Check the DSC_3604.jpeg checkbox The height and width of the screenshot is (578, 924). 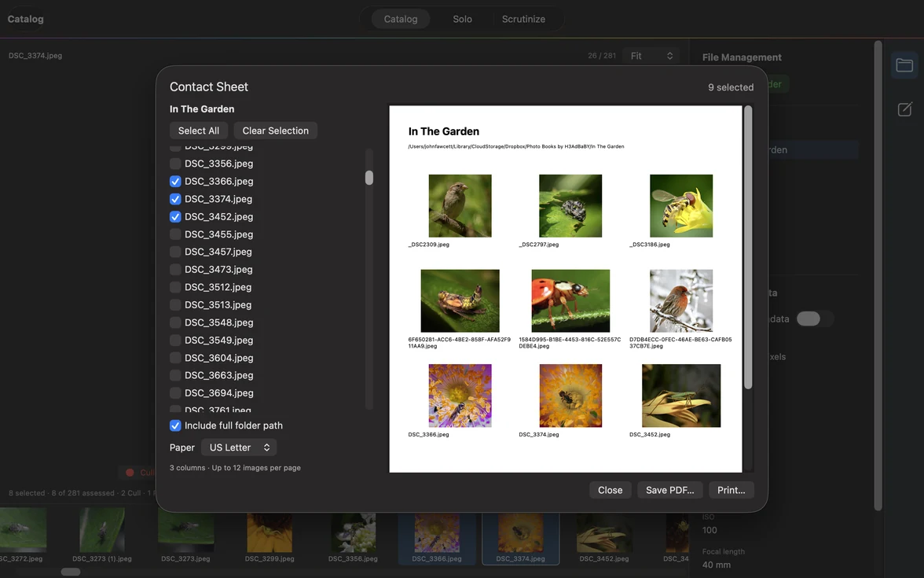click(175, 358)
